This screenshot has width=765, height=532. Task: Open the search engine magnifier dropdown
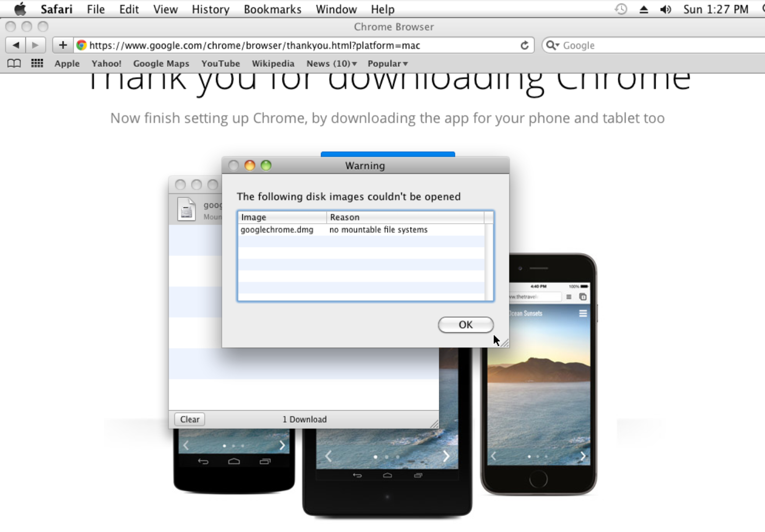[553, 45]
